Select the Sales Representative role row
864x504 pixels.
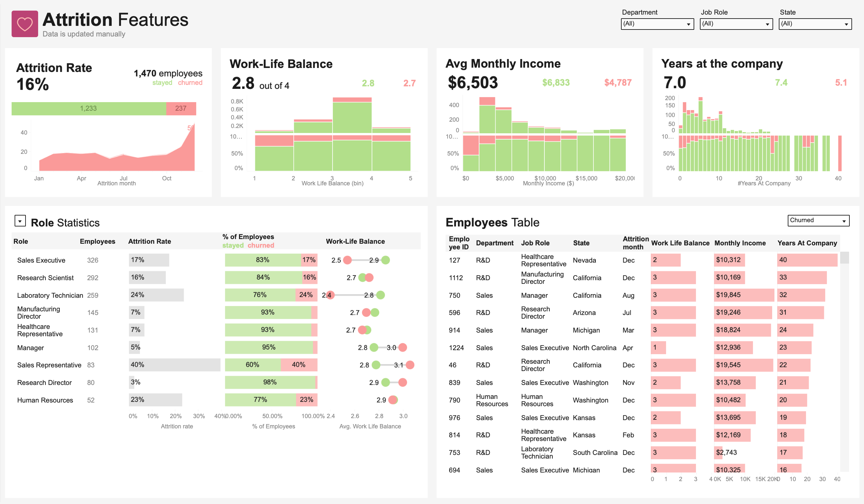[x=49, y=365]
